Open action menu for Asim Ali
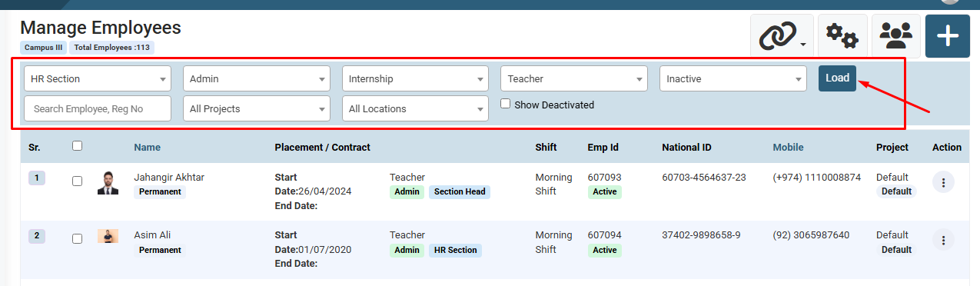 click(943, 240)
